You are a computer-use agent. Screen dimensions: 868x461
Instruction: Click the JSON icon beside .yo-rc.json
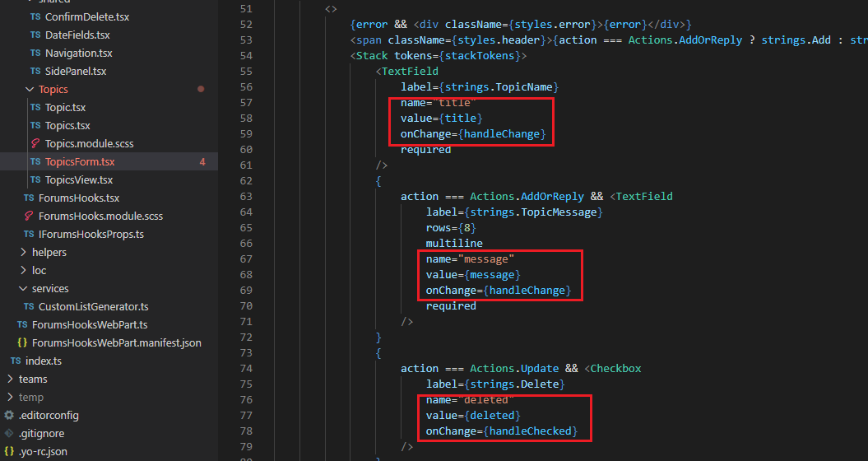point(9,452)
